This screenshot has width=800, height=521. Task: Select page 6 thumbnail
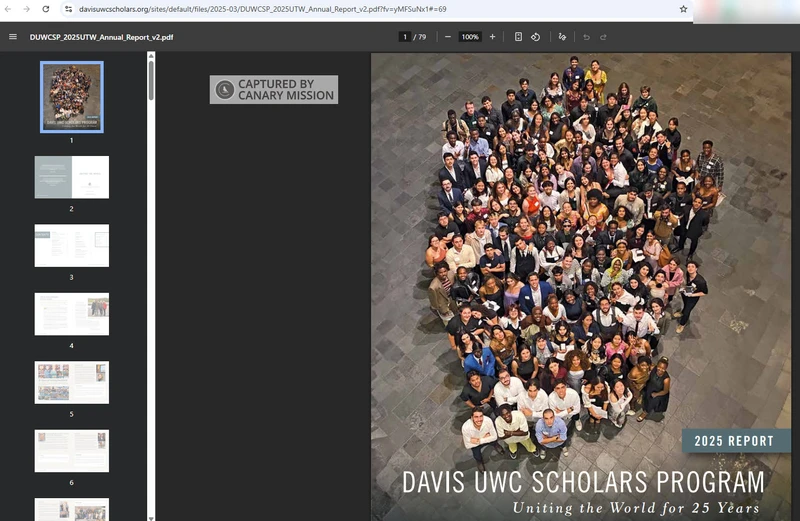tap(72, 451)
